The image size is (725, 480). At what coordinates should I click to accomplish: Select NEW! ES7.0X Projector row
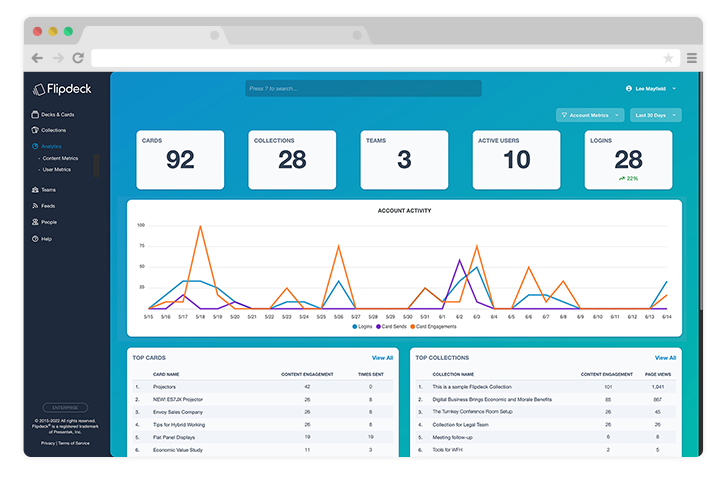tap(263, 399)
